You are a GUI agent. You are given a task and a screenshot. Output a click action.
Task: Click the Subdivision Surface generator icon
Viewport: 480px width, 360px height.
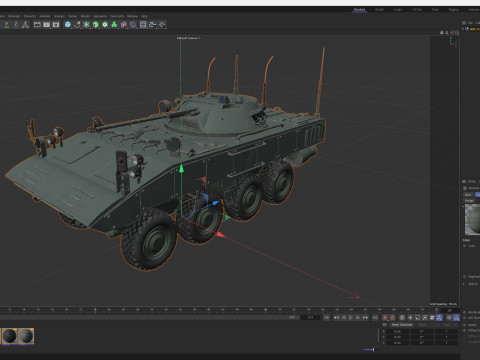[x=87, y=25]
